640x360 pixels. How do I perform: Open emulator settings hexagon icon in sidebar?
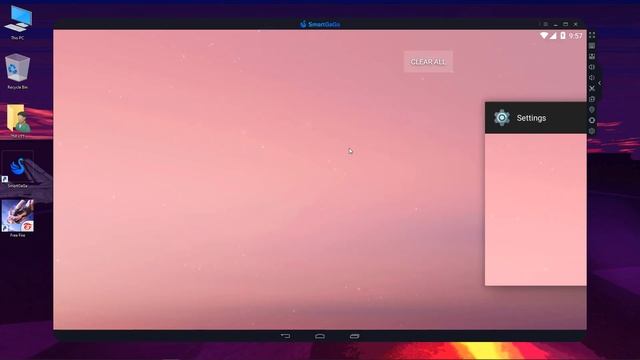(592, 131)
